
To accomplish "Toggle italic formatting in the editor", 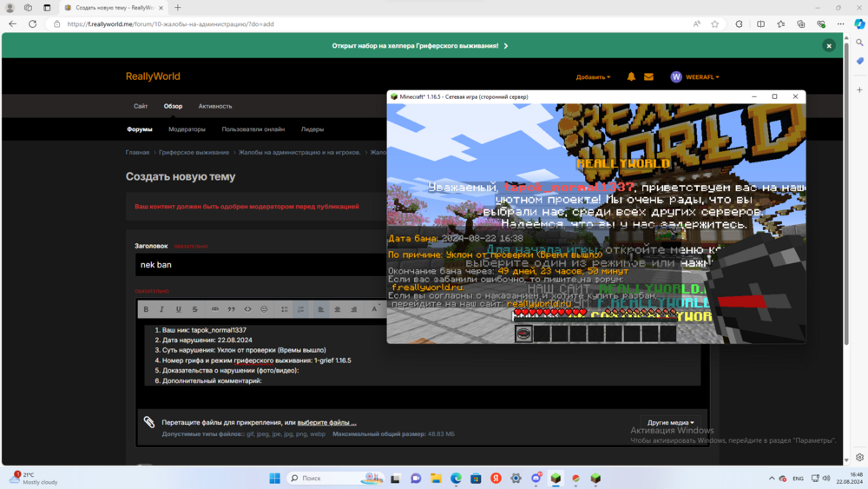I will (x=161, y=309).
